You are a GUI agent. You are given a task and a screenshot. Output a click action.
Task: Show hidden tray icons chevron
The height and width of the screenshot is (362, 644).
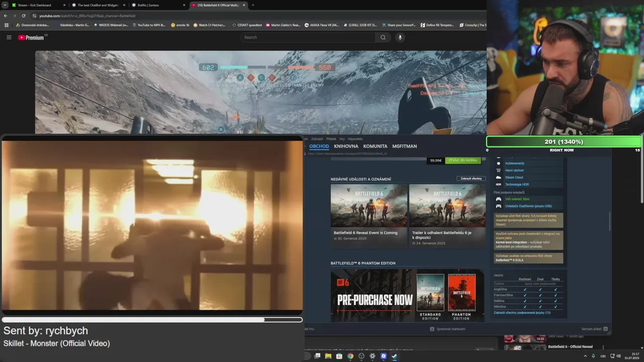[585, 356]
